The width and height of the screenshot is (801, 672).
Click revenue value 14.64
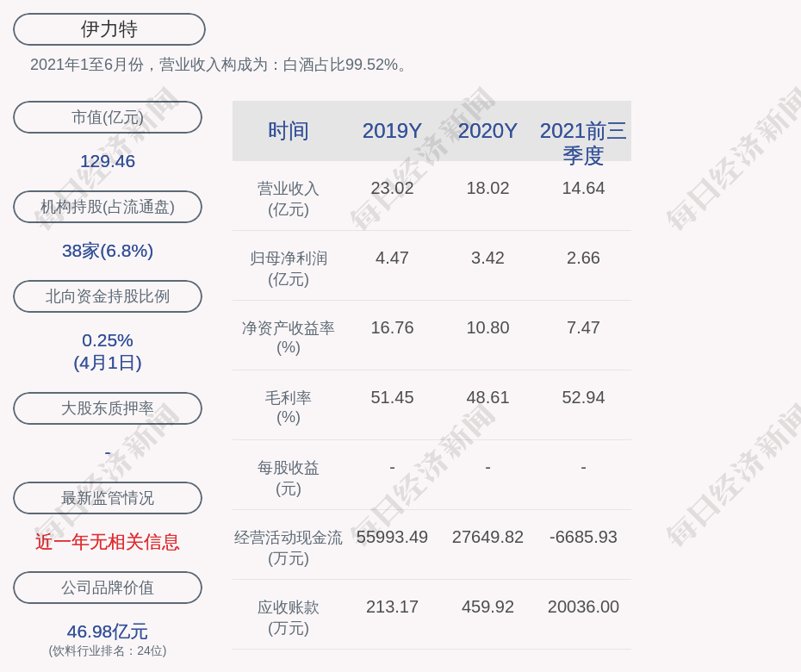point(583,188)
